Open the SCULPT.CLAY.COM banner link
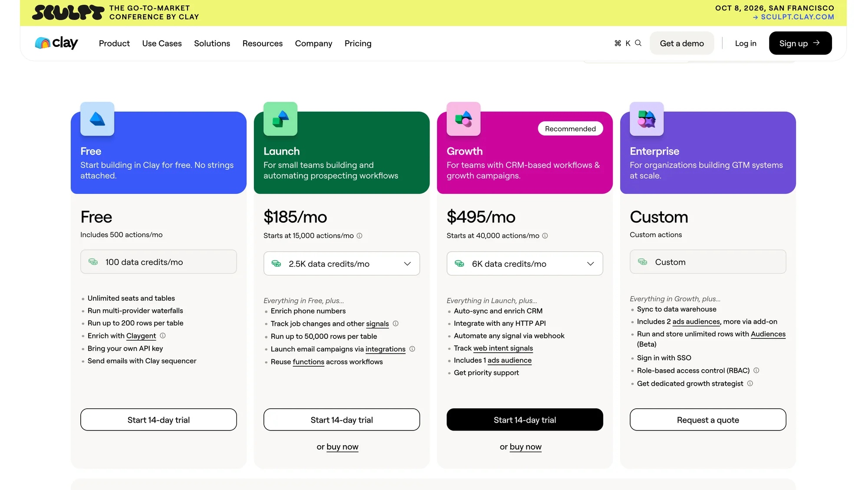The width and height of the screenshot is (868, 490). [x=794, y=17]
